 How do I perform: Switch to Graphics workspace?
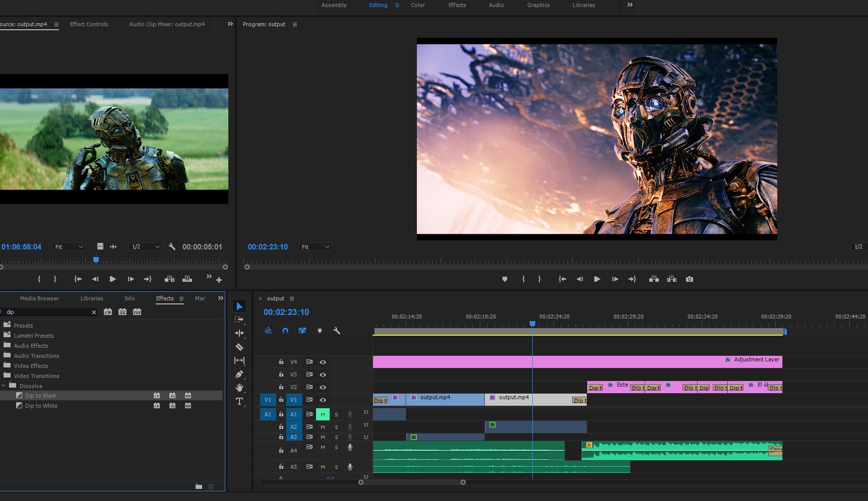(538, 5)
